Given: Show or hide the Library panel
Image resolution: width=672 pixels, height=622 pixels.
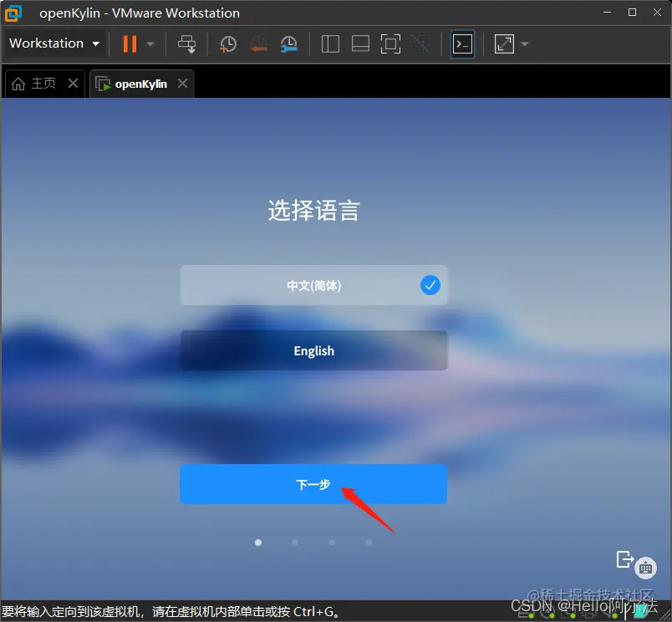Looking at the screenshot, I should click(329, 43).
